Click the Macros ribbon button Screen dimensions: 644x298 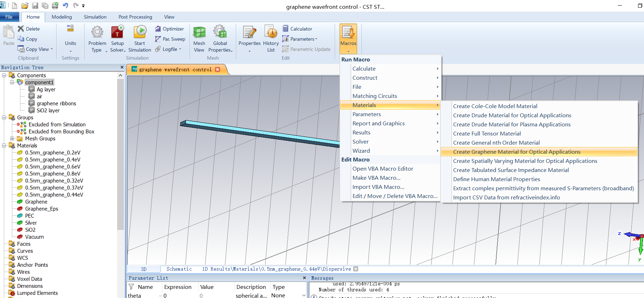click(348, 39)
